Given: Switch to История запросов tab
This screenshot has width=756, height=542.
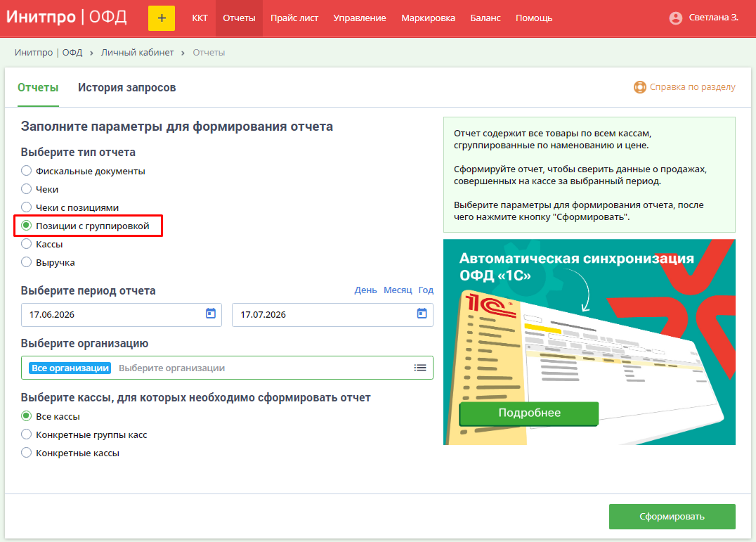Looking at the screenshot, I should pyautogui.click(x=126, y=88).
